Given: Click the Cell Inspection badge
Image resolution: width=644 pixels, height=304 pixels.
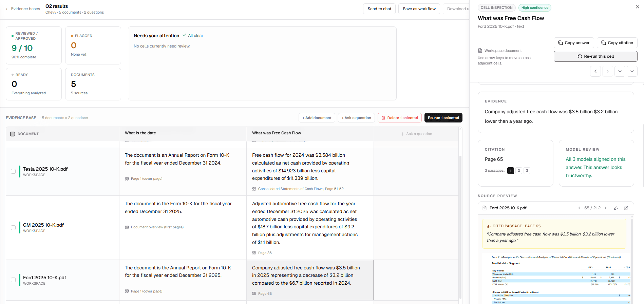Looking at the screenshot, I should point(497,8).
